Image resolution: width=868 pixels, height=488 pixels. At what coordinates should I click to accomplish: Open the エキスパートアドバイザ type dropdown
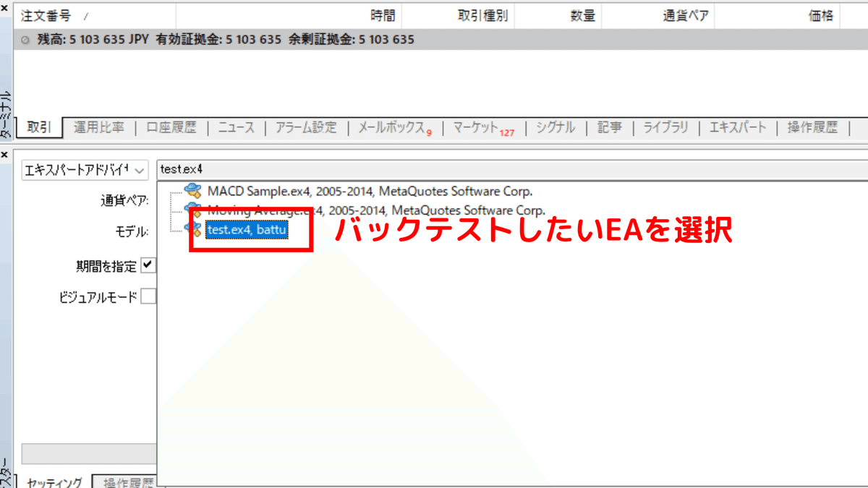coord(85,169)
